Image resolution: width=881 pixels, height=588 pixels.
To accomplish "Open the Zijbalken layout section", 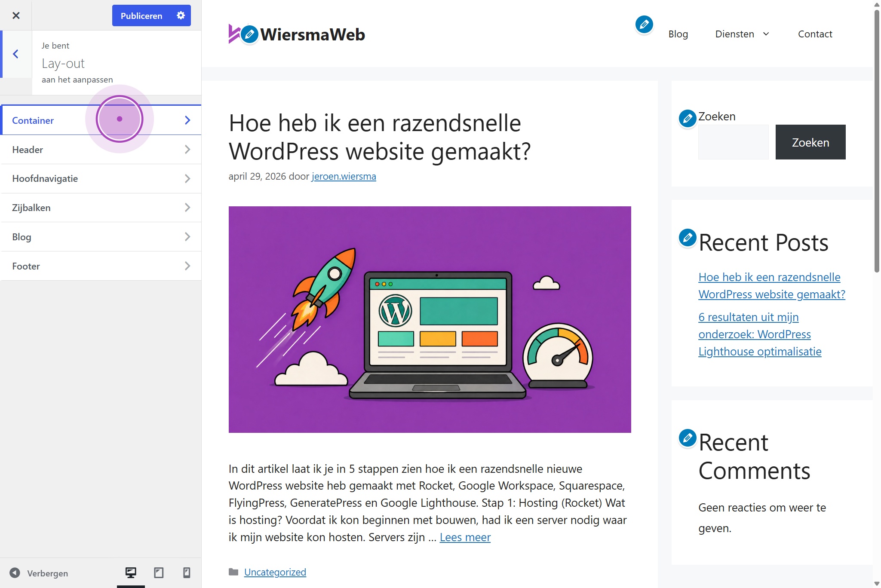I will coord(101,208).
